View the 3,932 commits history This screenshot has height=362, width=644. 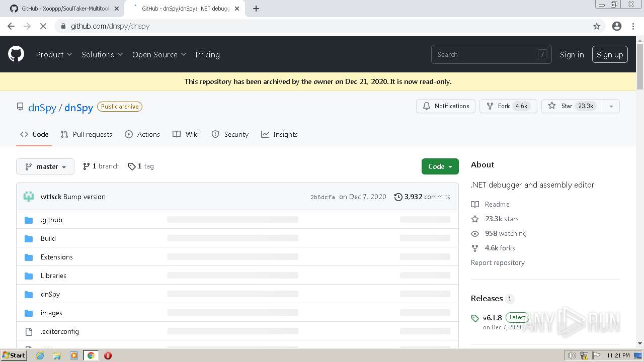click(422, 197)
